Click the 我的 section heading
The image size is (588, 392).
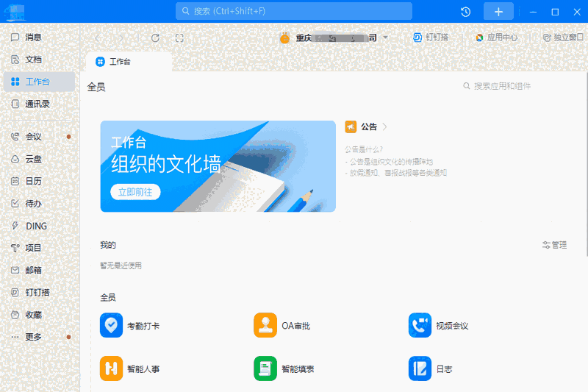click(x=108, y=245)
